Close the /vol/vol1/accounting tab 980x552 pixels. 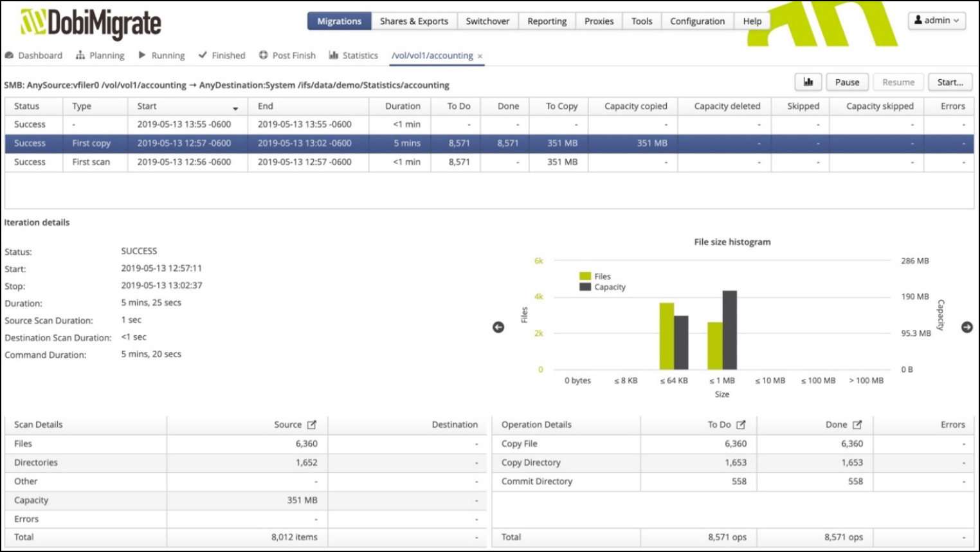(480, 57)
